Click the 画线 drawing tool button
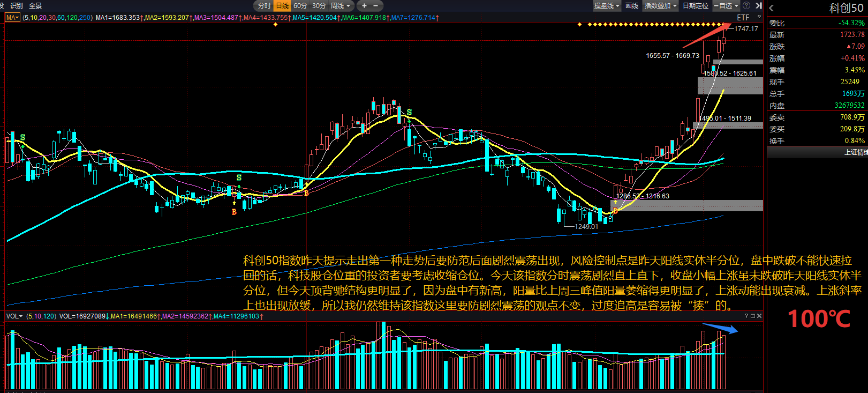 [632, 6]
